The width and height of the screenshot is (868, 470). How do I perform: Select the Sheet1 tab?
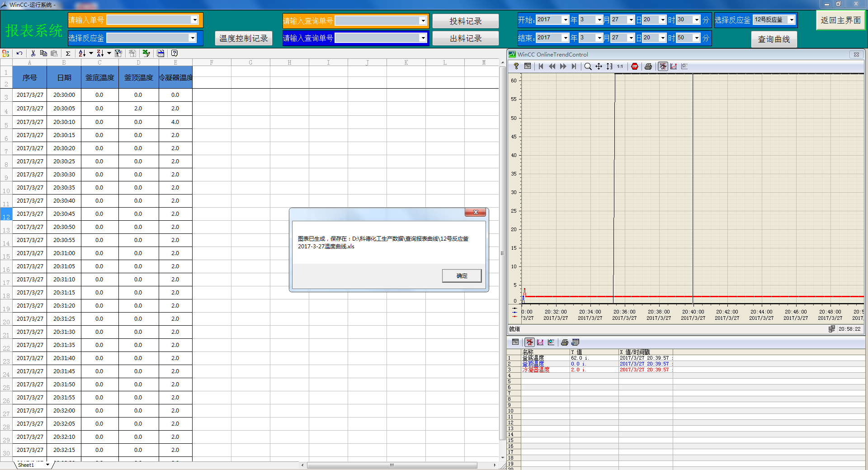pyautogui.click(x=26, y=465)
